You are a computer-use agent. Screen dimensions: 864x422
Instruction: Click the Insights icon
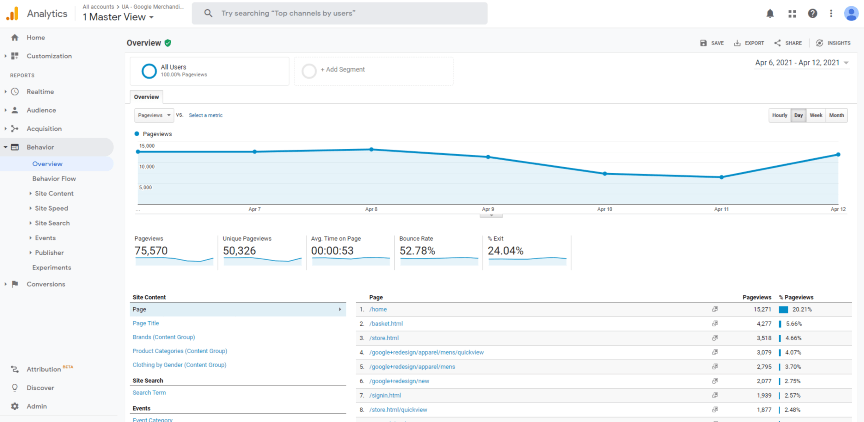tap(819, 43)
